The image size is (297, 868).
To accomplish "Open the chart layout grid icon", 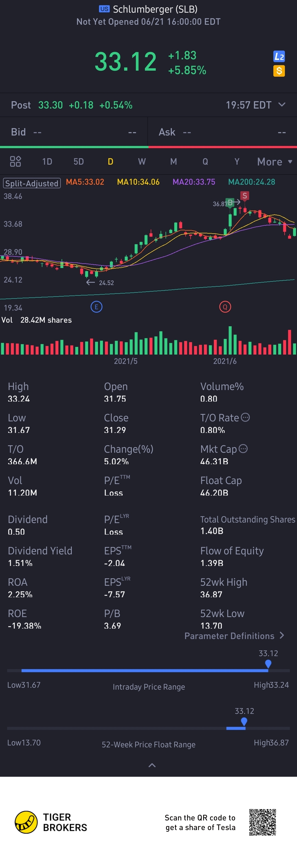I will tap(15, 161).
